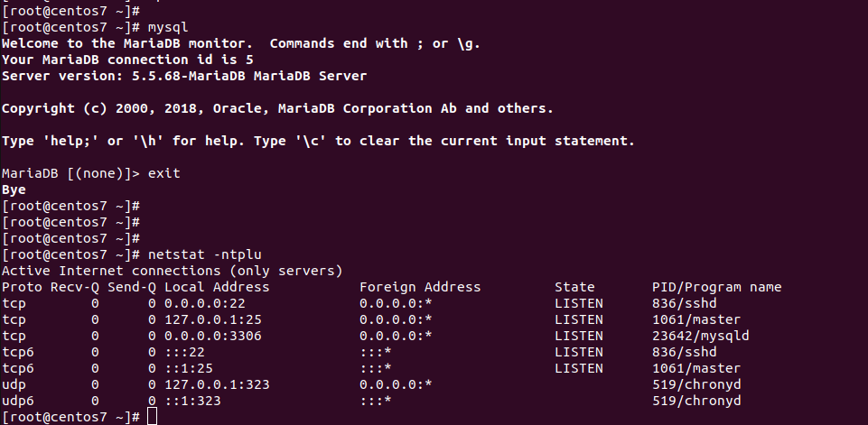Click the 'State' column header
Viewport: 868px width, 425px height.
(x=574, y=287)
